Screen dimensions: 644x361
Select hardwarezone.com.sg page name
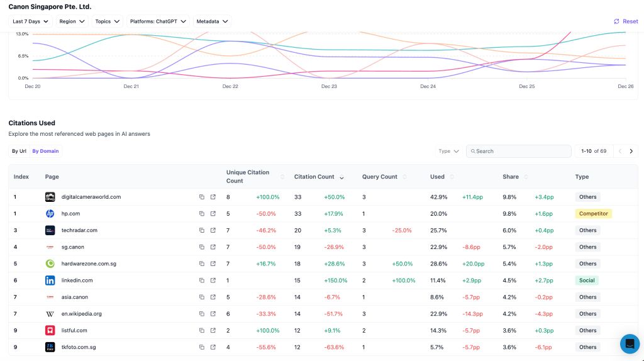point(89,264)
